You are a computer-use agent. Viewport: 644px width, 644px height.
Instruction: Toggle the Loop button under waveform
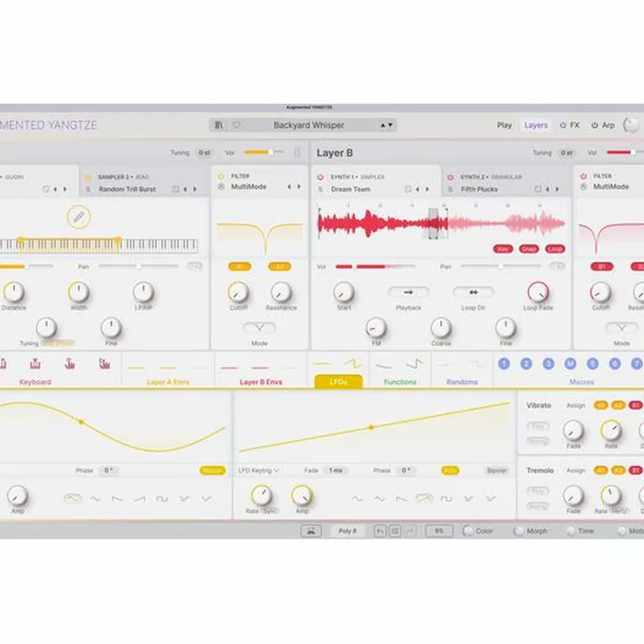pyautogui.click(x=555, y=249)
